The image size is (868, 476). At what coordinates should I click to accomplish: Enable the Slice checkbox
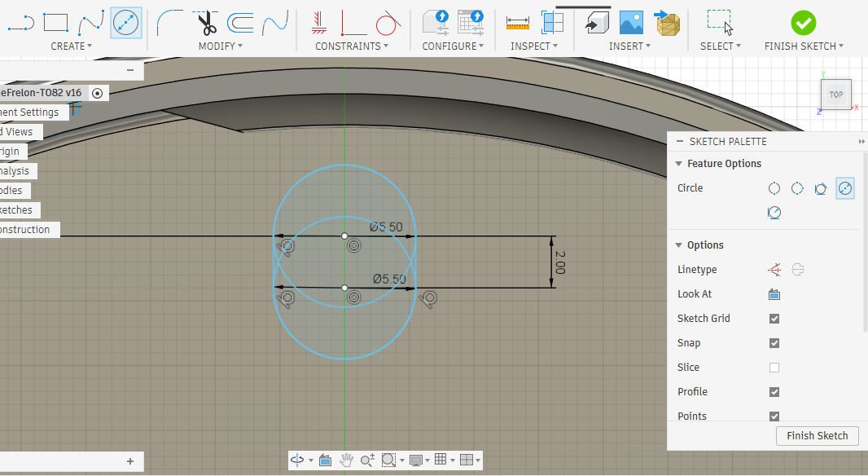pyautogui.click(x=774, y=368)
